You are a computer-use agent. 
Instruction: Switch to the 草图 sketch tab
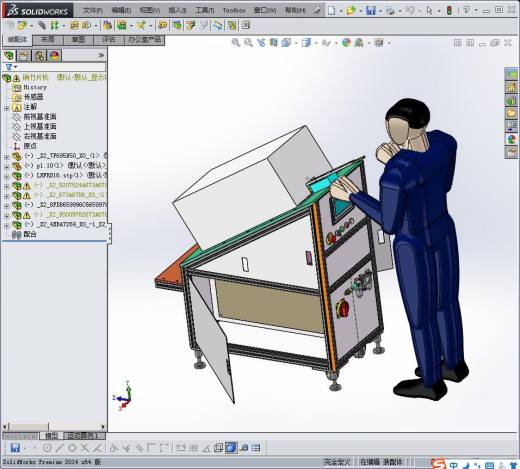pos(78,40)
